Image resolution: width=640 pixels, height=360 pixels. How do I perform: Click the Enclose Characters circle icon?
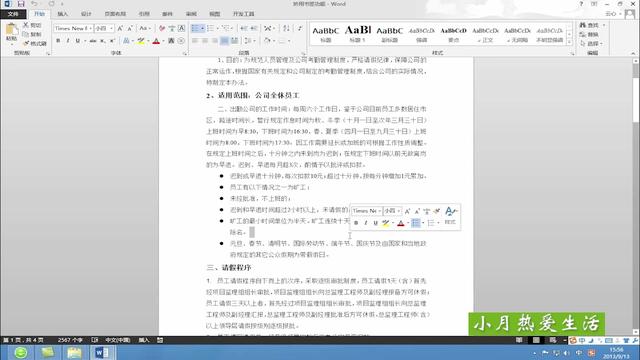click(x=181, y=41)
